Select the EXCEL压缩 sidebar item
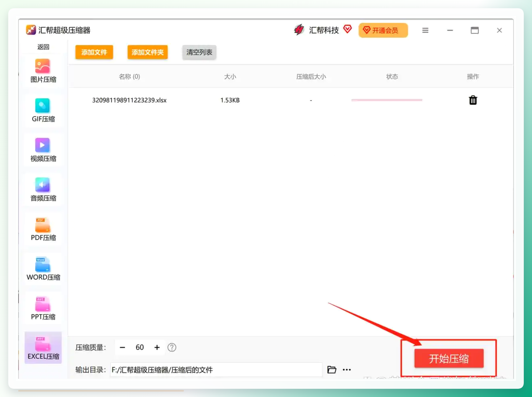 pyautogui.click(x=43, y=348)
